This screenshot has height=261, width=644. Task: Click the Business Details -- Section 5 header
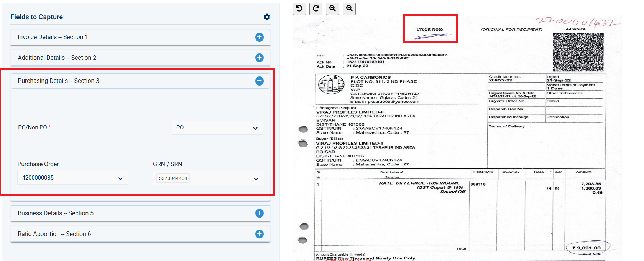pyautogui.click(x=140, y=213)
